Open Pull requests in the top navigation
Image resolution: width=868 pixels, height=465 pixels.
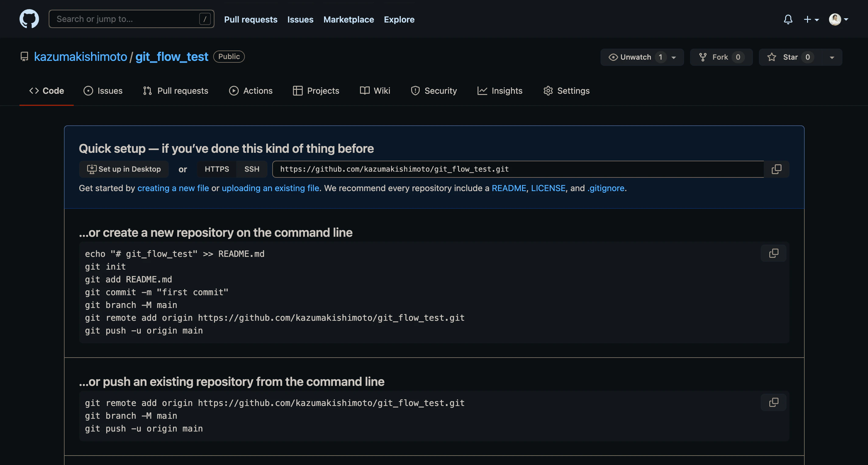tap(251, 19)
